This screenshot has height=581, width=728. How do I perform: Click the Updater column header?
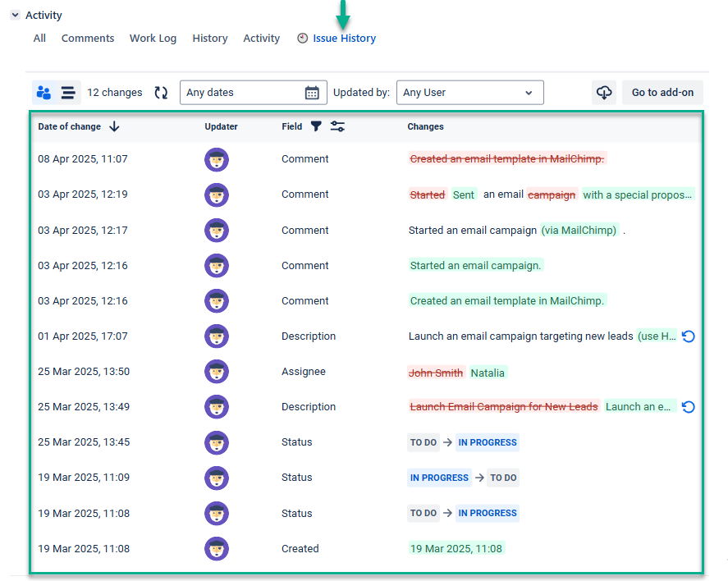[x=221, y=126]
